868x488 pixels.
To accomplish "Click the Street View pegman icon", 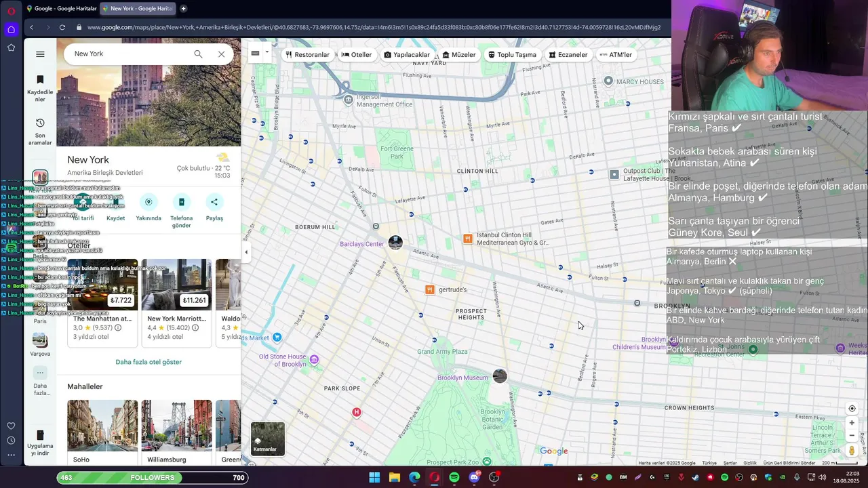I will (852, 451).
